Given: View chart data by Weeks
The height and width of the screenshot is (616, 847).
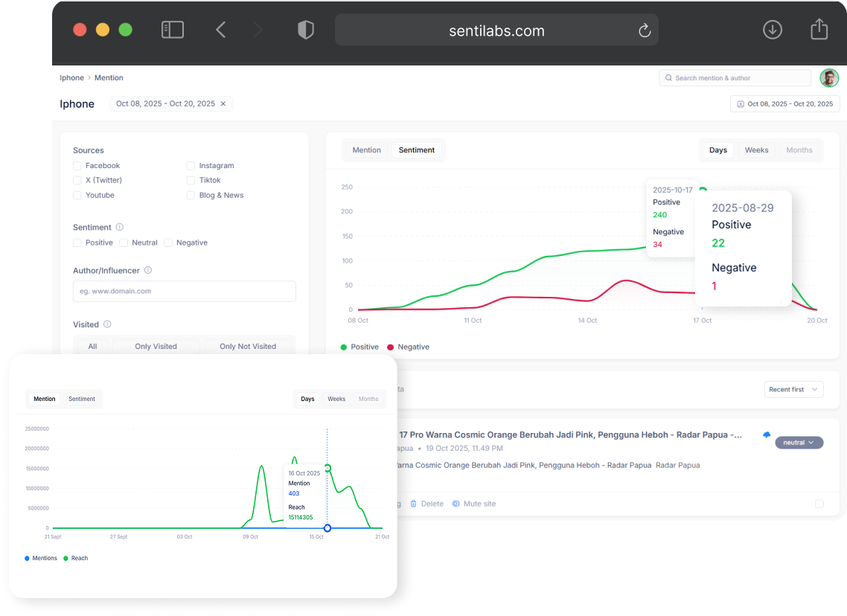Looking at the screenshot, I should [756, 150].
